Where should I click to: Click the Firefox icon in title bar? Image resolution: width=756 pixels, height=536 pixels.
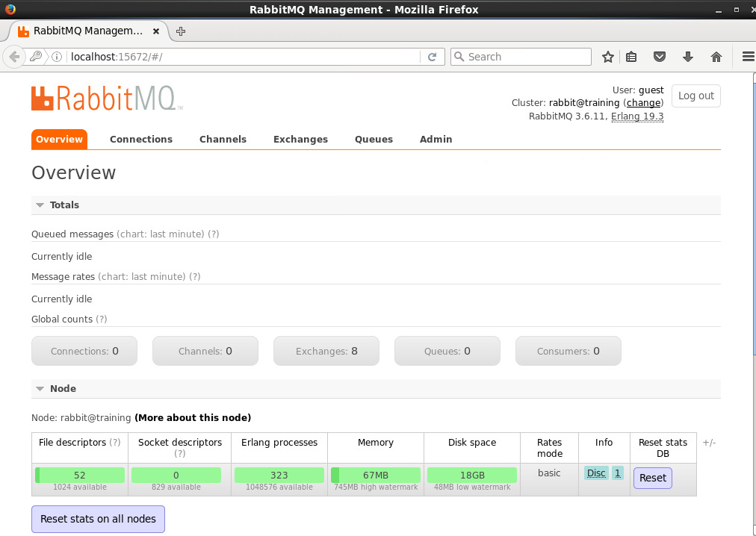tap(10, 9)
